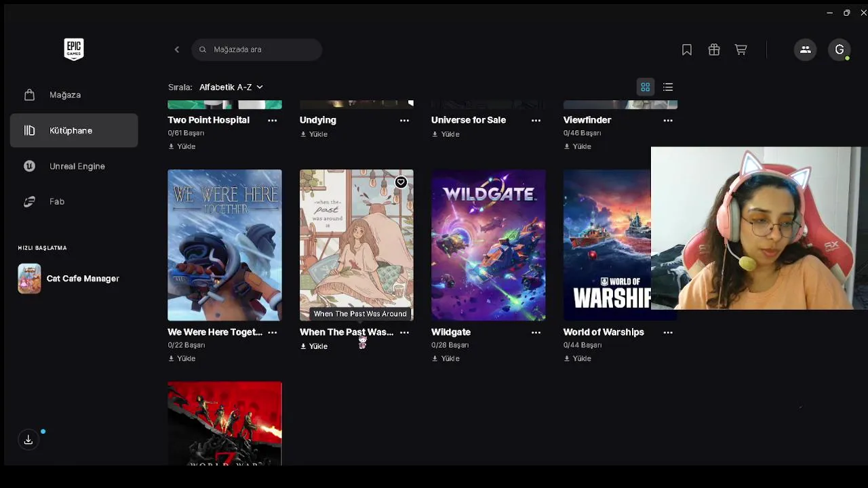Click 0/28 Başarı under Wildgate
The image size is (868, 488).
click(x=450, y=345)
